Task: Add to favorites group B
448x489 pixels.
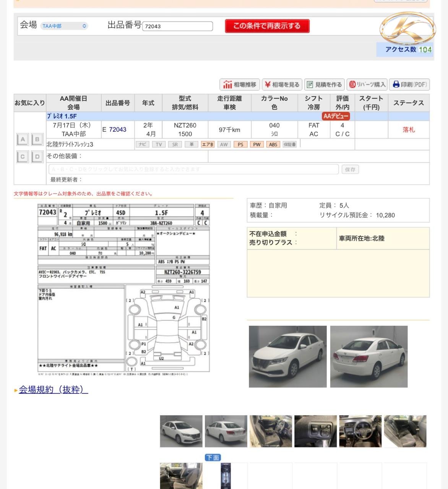Action: 37,139
